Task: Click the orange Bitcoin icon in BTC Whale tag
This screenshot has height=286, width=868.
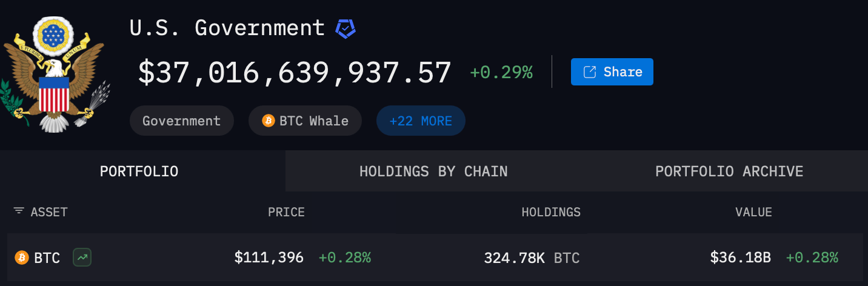Action: (269, 121)
